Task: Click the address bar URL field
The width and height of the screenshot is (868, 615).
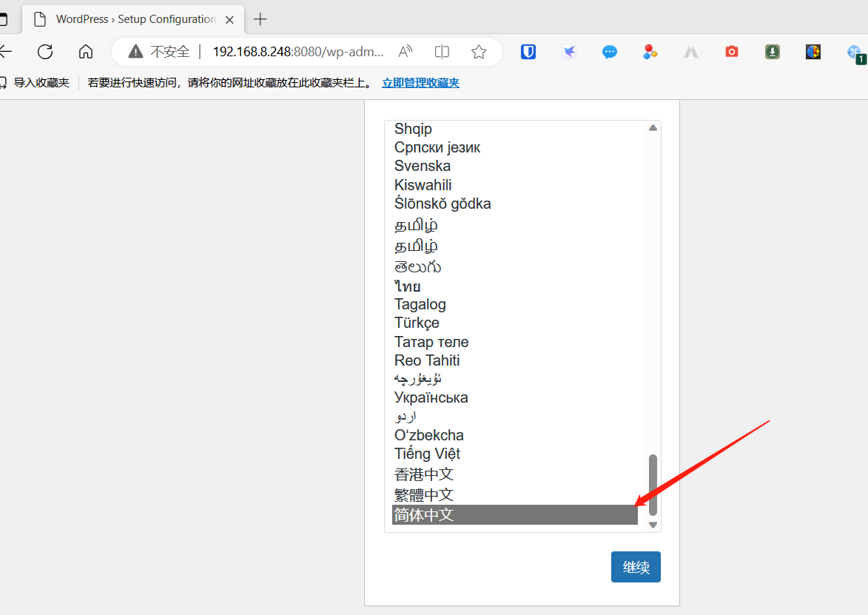Action: click(298, 52)
